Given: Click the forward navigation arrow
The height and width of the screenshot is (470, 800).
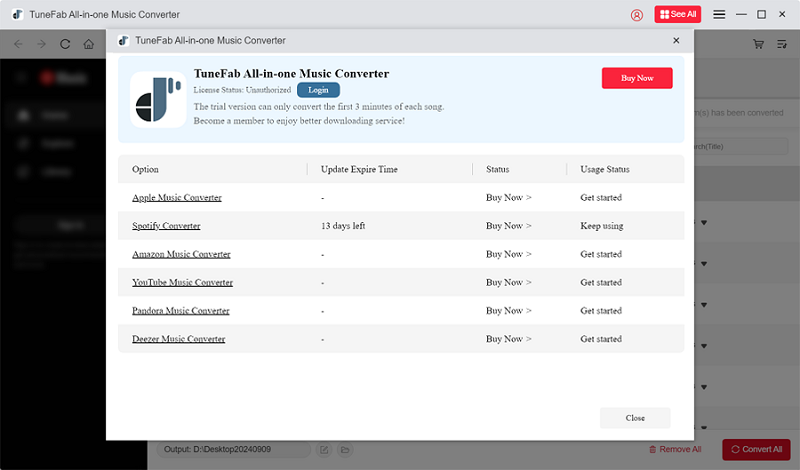Looking at the screenshot, I should pyautogui.click(x=41, y=44).
